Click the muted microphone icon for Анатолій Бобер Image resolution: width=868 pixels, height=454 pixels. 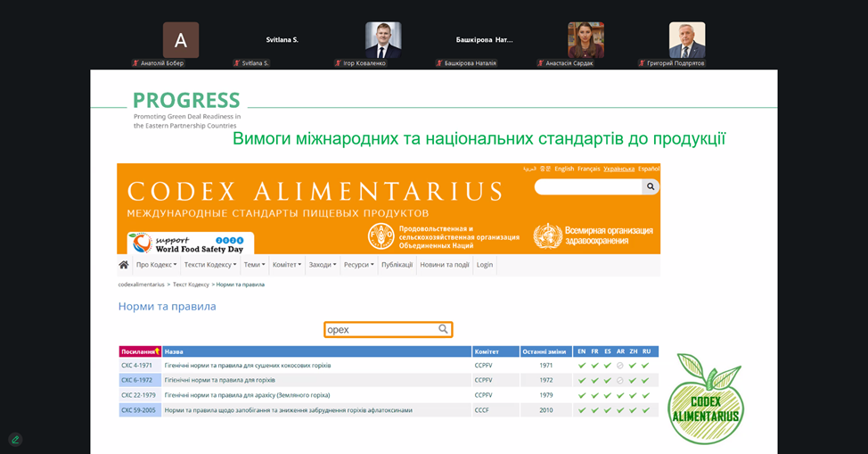coord(135,63)
